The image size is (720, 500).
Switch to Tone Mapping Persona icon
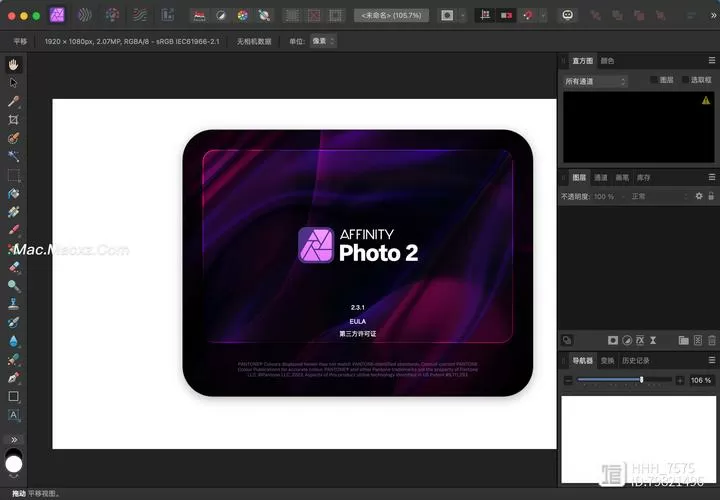tap(140, 15)
